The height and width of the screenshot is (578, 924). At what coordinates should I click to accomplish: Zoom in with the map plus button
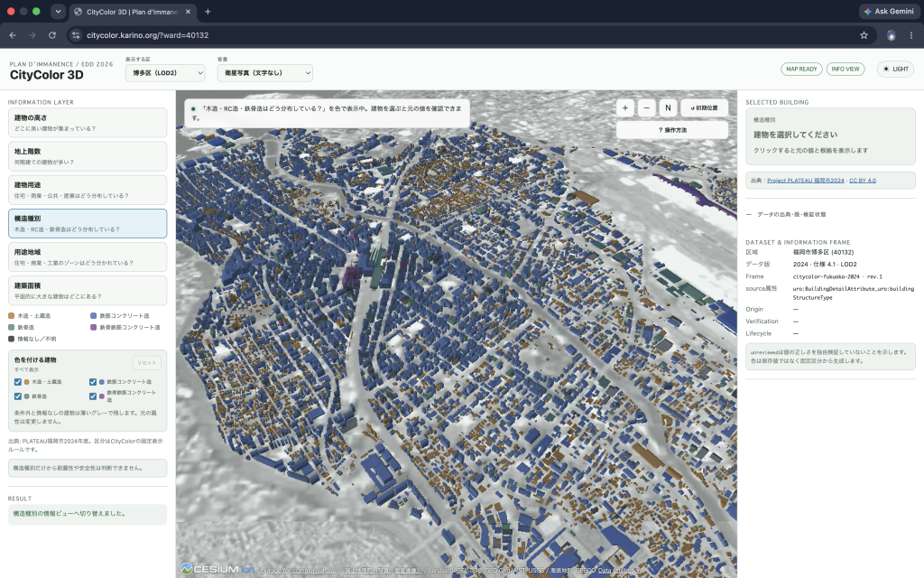[625, 108]
